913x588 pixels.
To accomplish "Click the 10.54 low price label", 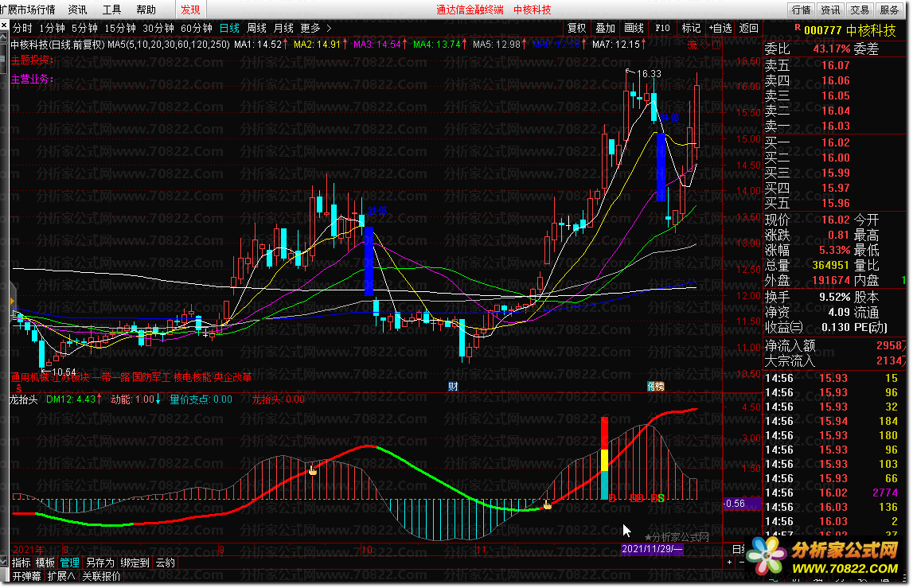I will click(64, 372).
